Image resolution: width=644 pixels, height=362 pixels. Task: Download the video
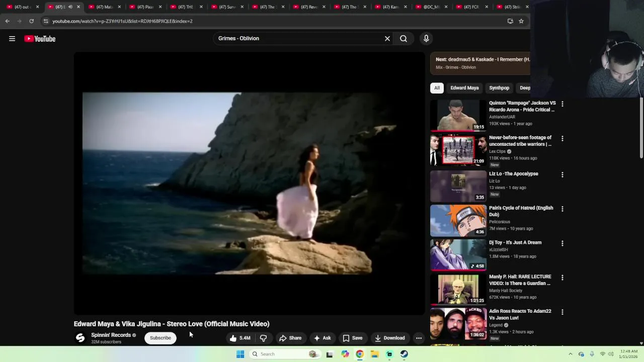pyautogui.click(x=389, y=338)
